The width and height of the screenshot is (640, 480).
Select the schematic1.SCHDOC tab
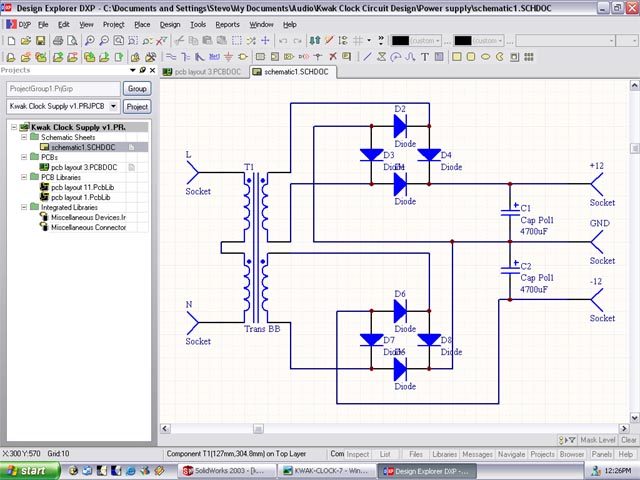pyautogui.click(x=292, y=72)
